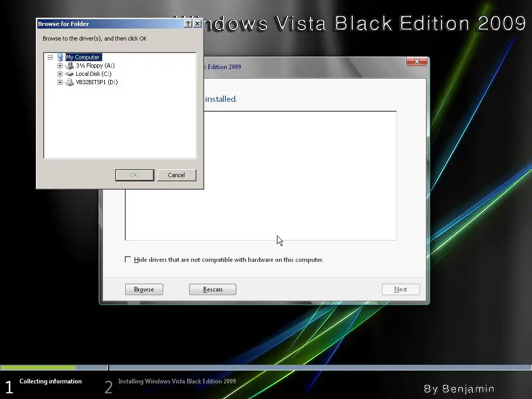Click the Collecting information progress bar
The image size is (532, 399).
54,367
